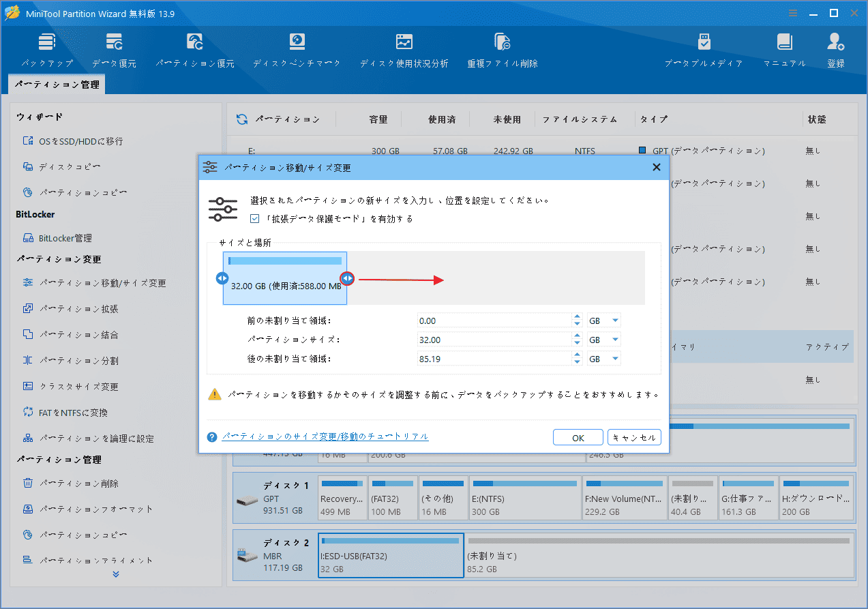
Task: Open unit dropdown for 後の未割り当て領域
Action: click(604, 359)
